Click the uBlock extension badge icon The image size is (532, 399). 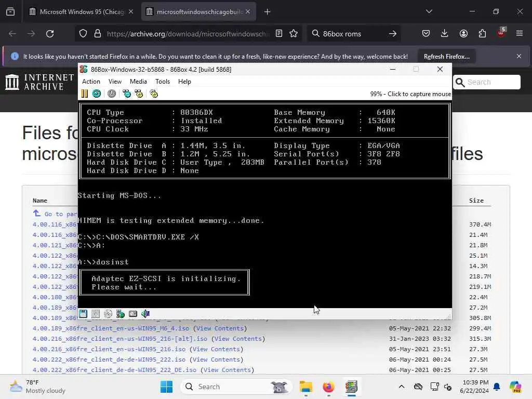501,33
